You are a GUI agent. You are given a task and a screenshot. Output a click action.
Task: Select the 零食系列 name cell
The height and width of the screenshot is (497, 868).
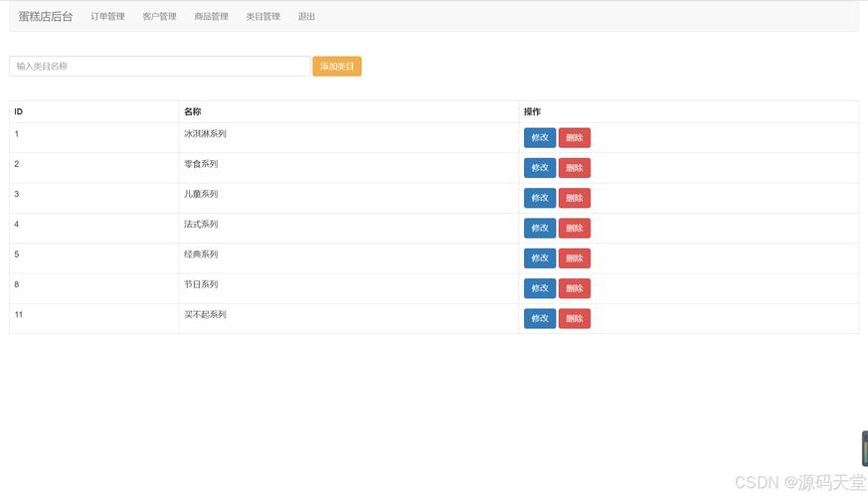[349, 168]
